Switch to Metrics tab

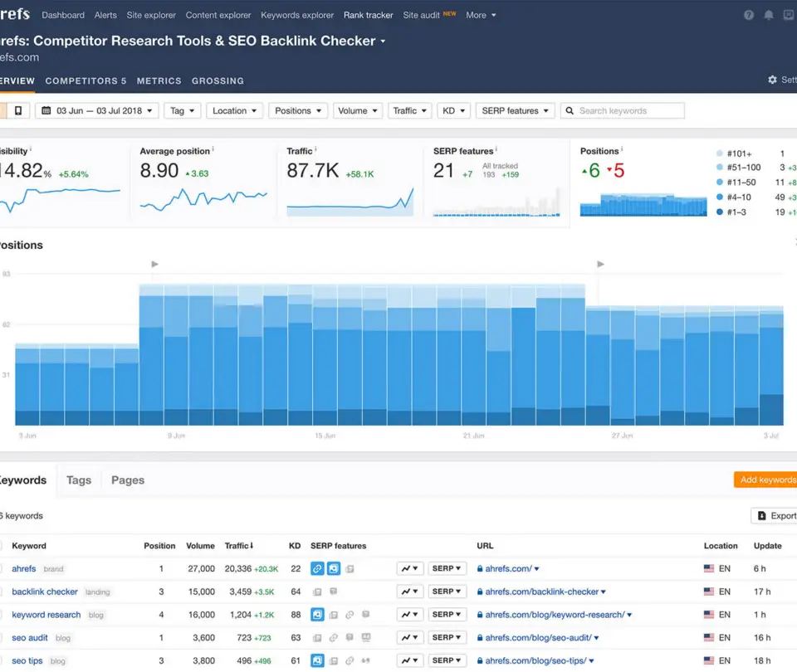pyautogui.click(x=159, y=80)
